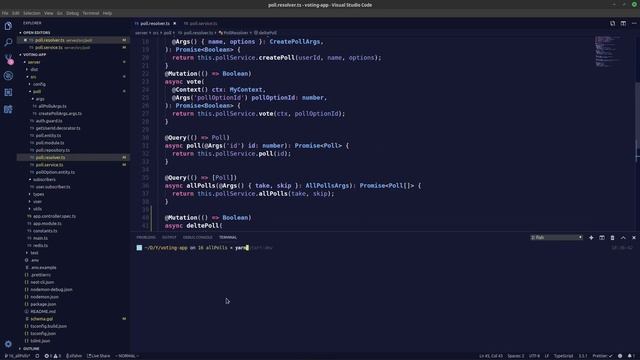The image size is (640, 360).
Task: Open the Terminal menu
Action: (x=91, y=13)
